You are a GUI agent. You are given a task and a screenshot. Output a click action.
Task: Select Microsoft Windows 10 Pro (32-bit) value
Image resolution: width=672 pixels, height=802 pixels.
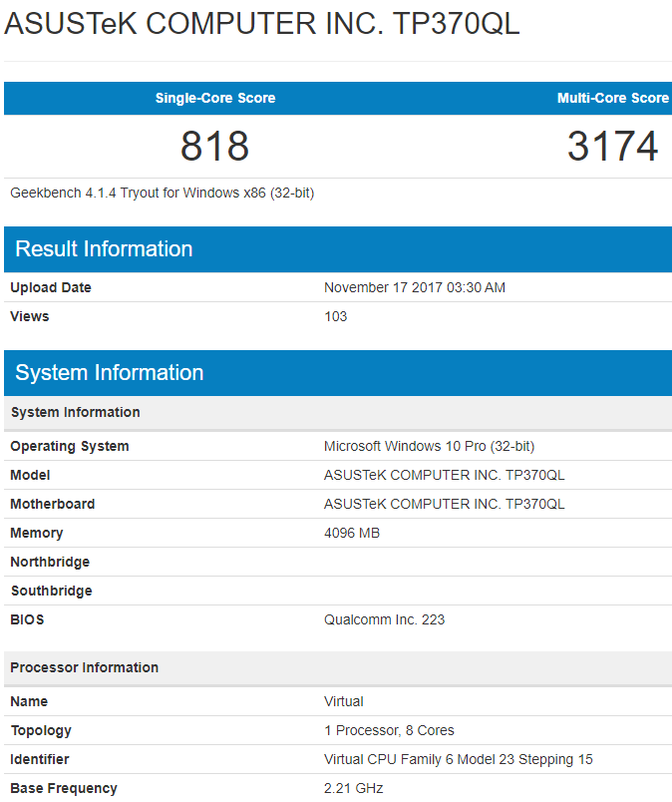coord(429,446)
